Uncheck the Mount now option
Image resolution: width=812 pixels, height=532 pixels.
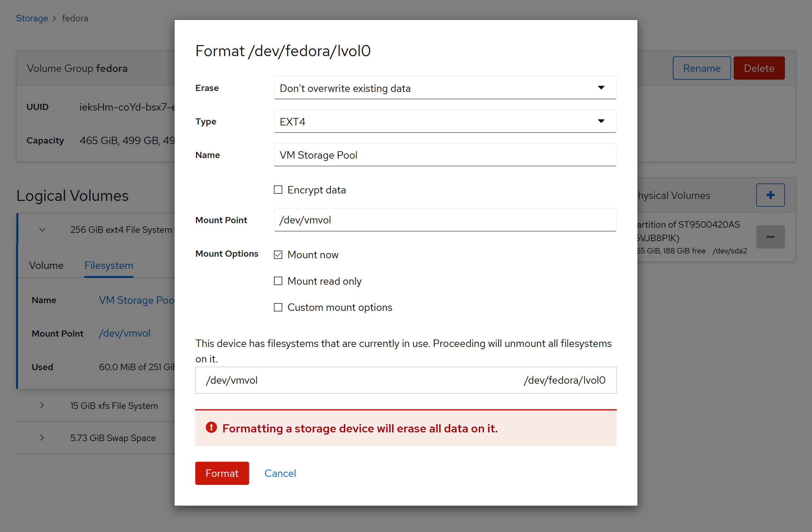pyautogui.click(x=278, y=255)
